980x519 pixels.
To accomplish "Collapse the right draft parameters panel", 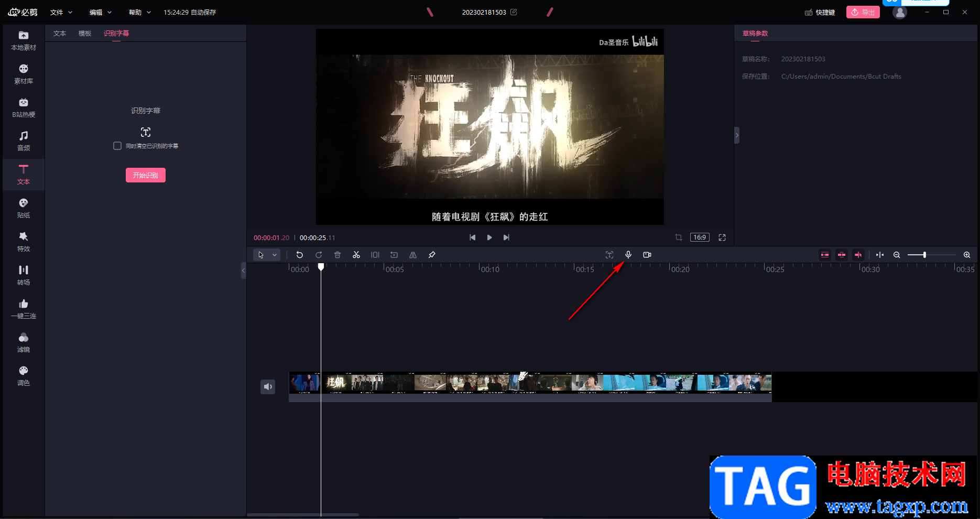I will point(737,135).
